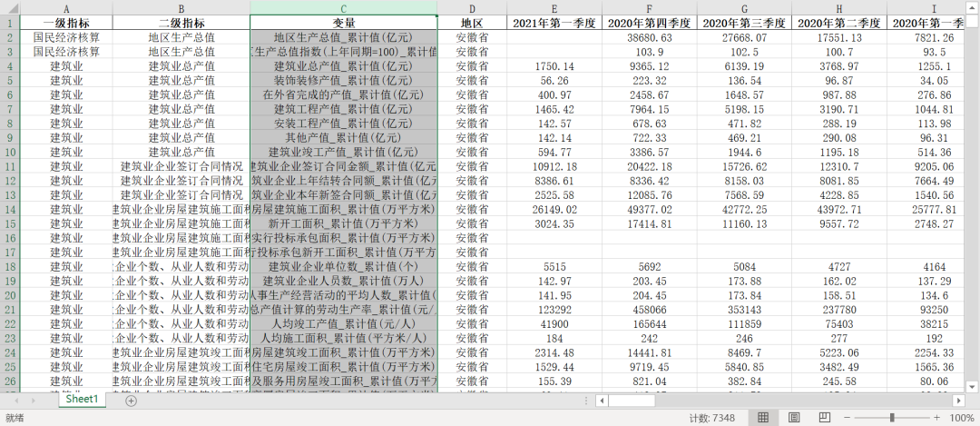Image resolution: width=980 pixels, height=426 pixels.
Task: Click the header cell 变量
Action: (x=343, y=23)
